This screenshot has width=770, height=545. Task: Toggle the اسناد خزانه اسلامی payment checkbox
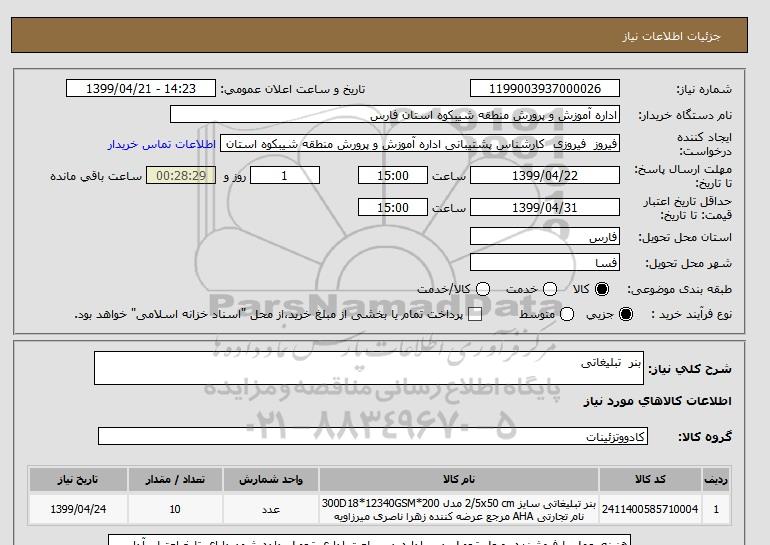475,314
